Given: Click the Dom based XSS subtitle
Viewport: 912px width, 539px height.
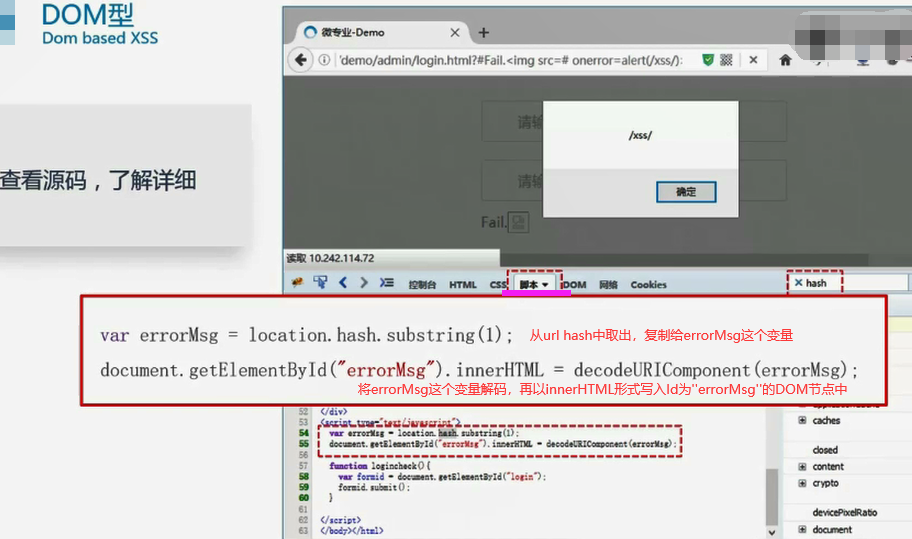Looking at the screenshot, I should click(100, 38).
